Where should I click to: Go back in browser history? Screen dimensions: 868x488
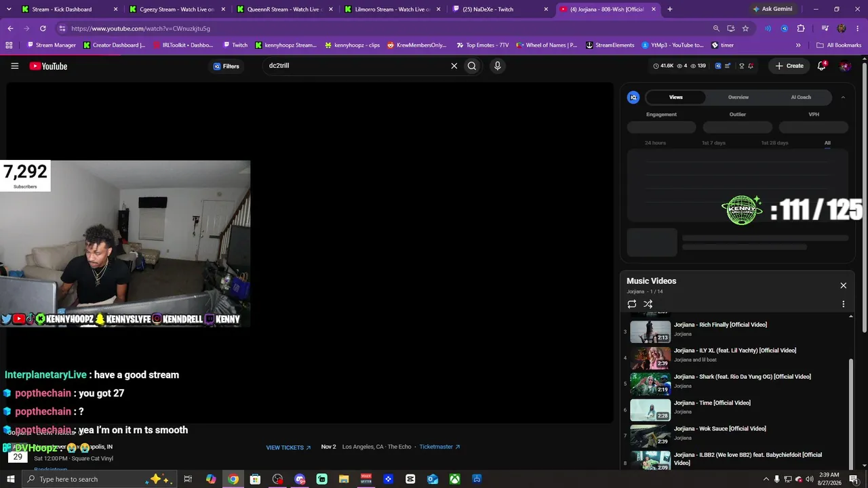tap(10, 28)
